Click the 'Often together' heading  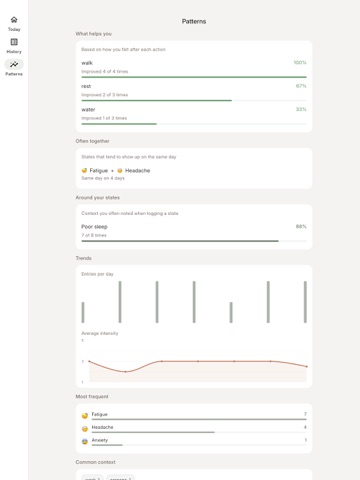tap(92, 141)
